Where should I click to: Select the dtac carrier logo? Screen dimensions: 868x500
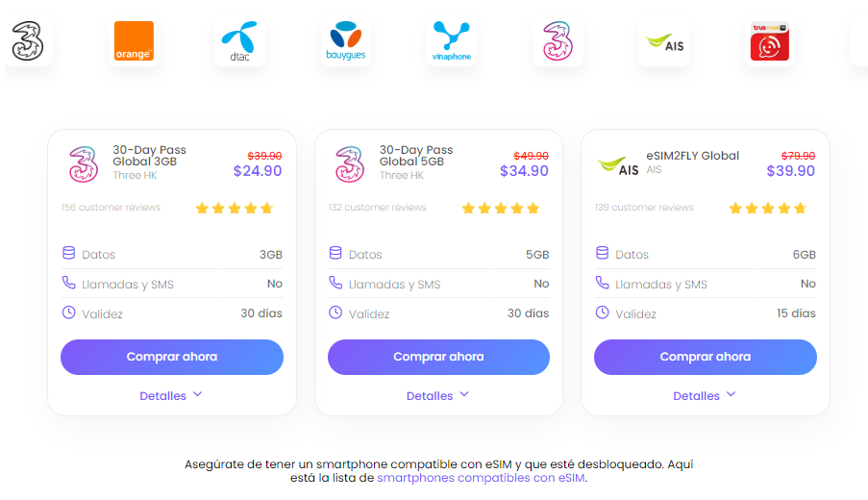239,42
